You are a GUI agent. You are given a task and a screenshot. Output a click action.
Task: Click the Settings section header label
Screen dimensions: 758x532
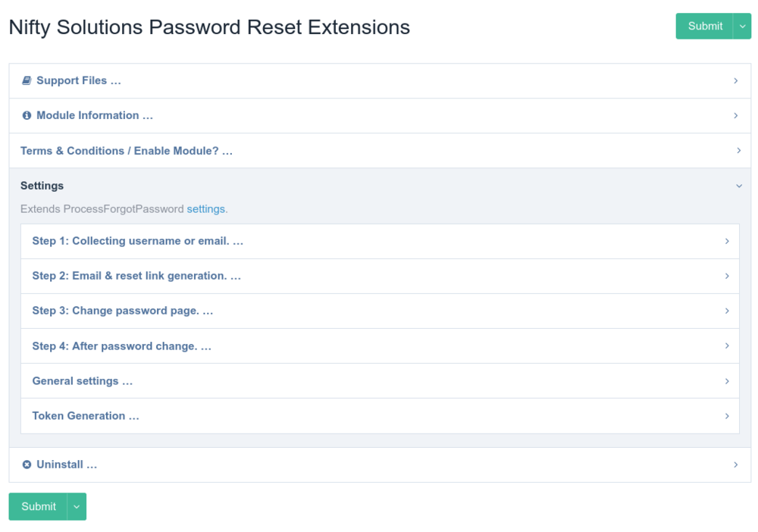[42, 186]
